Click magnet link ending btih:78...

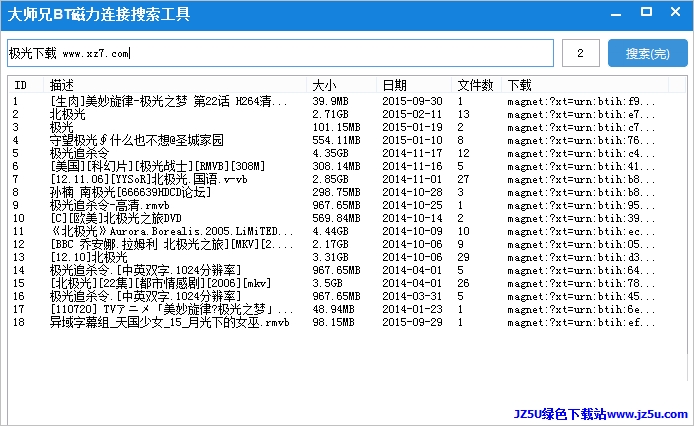581,284
